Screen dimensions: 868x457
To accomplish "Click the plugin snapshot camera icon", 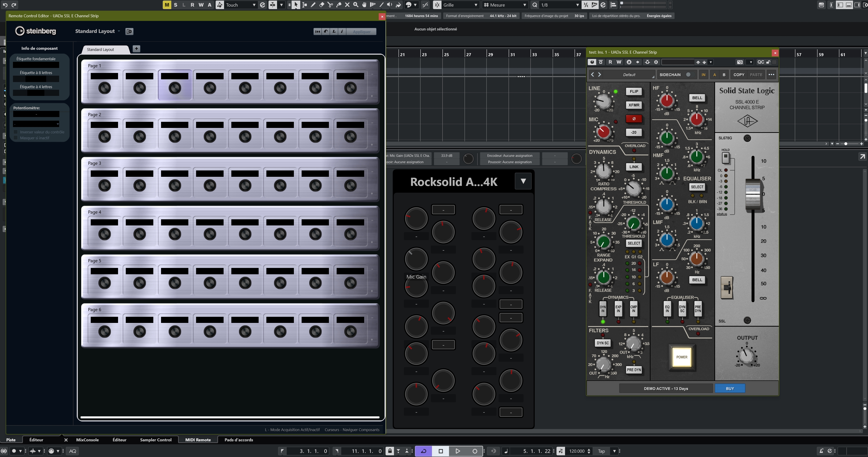I will (x=740, y=62).
